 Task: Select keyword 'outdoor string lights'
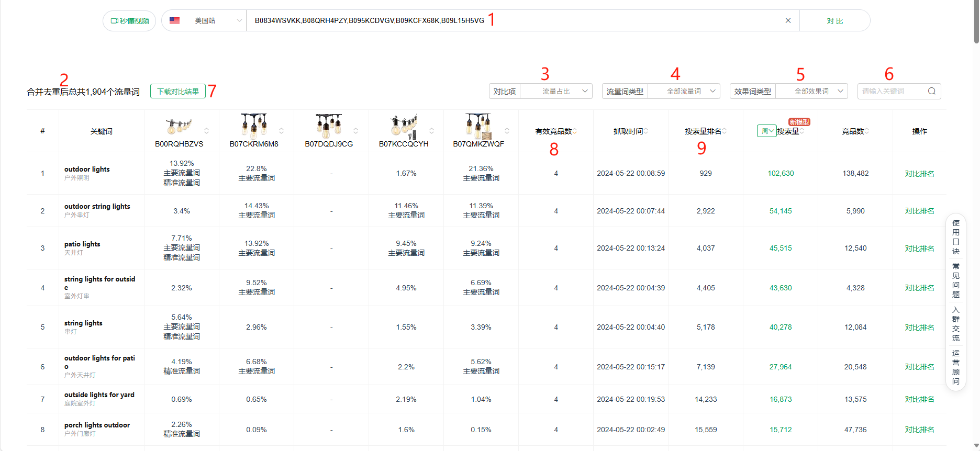97,206
